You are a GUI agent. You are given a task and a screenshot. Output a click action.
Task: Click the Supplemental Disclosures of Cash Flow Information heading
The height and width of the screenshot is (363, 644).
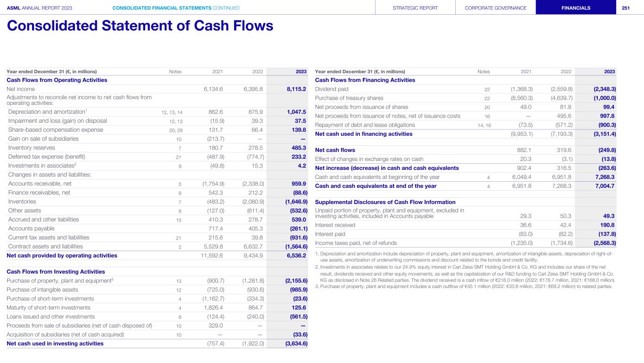(x=385, y=202)
